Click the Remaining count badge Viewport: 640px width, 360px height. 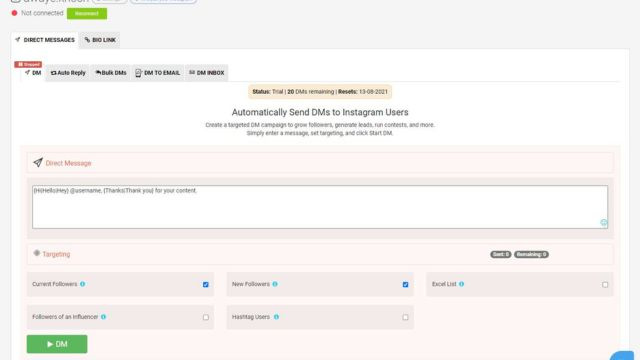coord(531,254)
